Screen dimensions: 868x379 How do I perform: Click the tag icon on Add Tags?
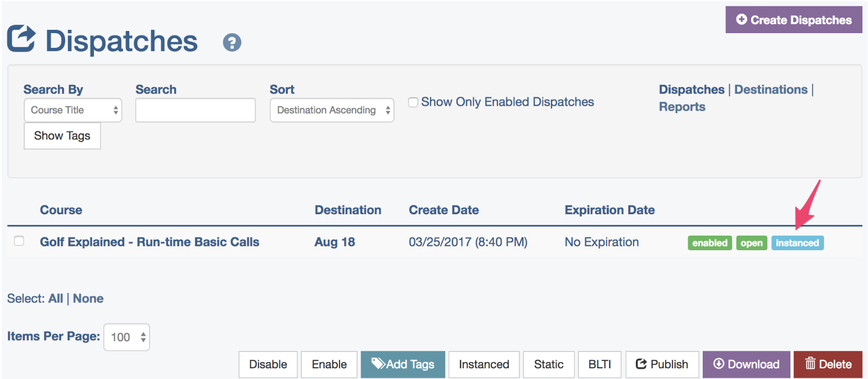point(378,364)
